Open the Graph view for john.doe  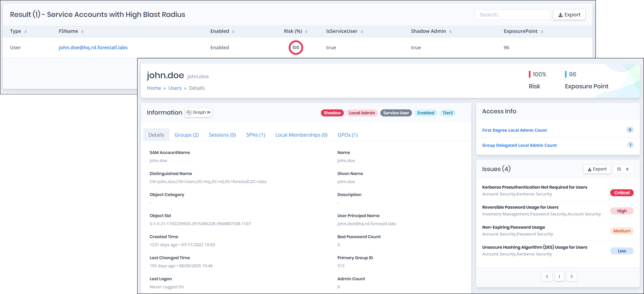point(198,113)
